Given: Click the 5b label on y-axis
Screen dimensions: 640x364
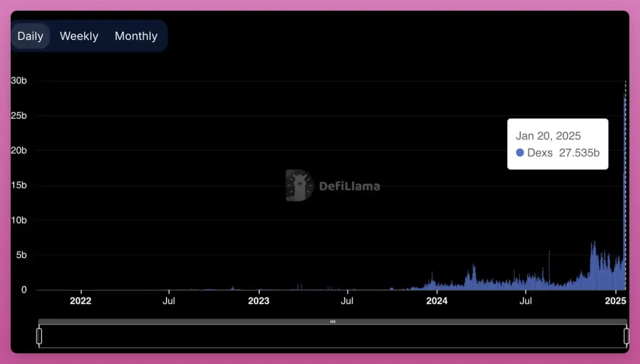Looking at the screenshot, I should 21,255.
